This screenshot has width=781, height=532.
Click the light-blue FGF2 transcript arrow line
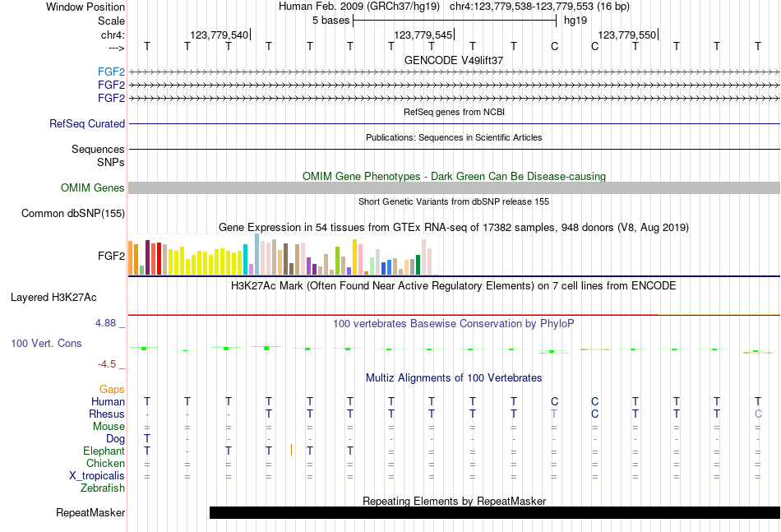tap(454, 72)
